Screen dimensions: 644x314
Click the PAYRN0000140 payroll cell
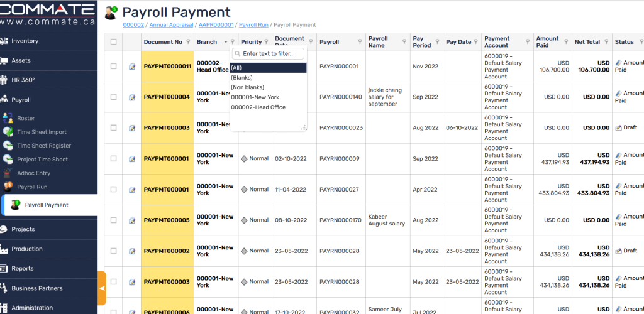[x=340, y=97]
